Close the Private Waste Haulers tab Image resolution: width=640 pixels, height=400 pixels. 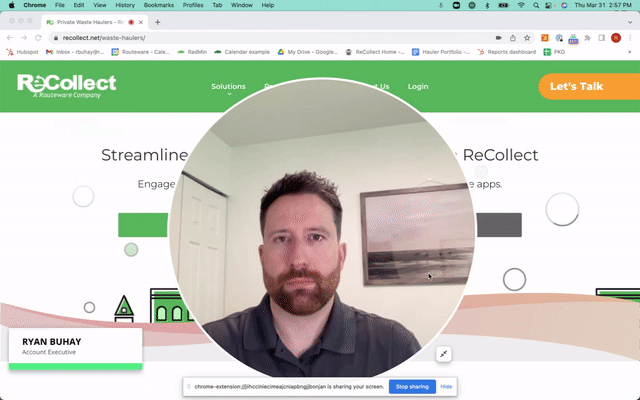click(141, 22)
